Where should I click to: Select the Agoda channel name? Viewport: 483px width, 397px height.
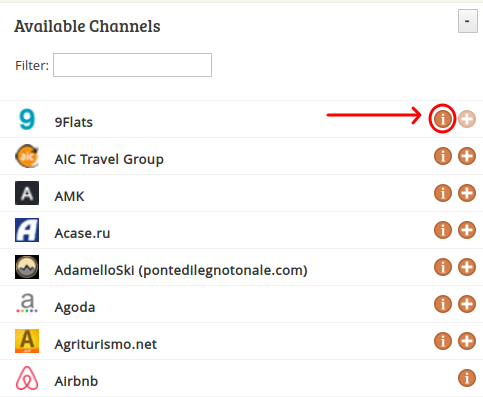pyautogui.click(x=75, y=307)
